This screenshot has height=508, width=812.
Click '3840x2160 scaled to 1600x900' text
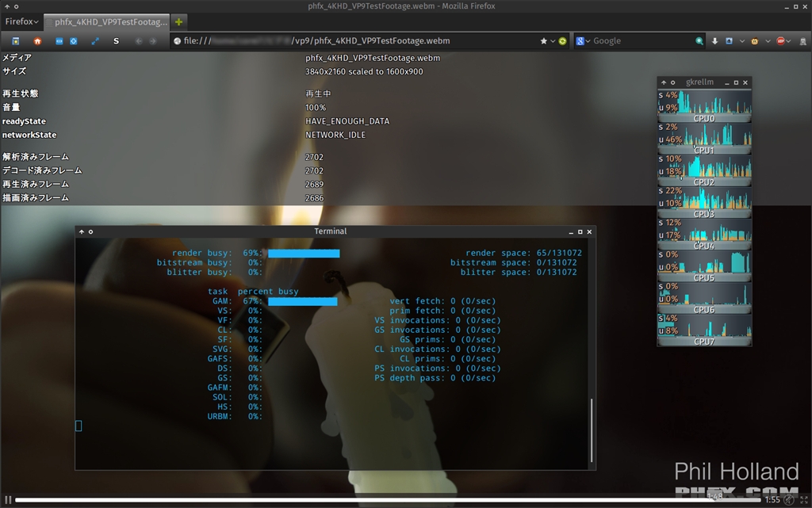pos(363,71)
